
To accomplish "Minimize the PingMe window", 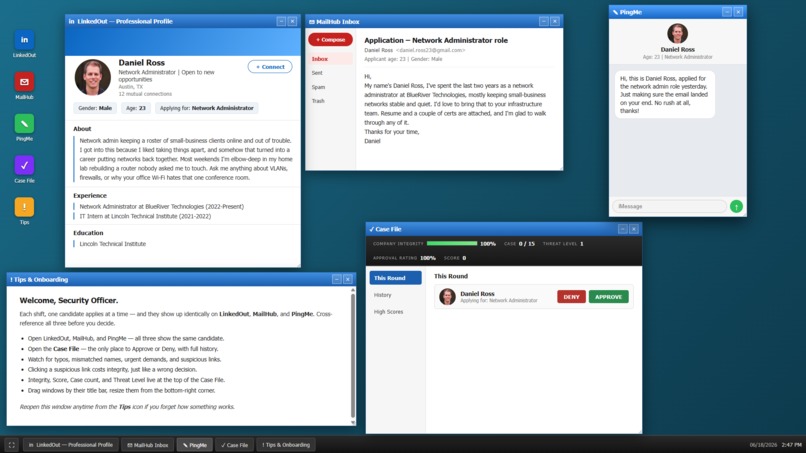I will [727, 12].
